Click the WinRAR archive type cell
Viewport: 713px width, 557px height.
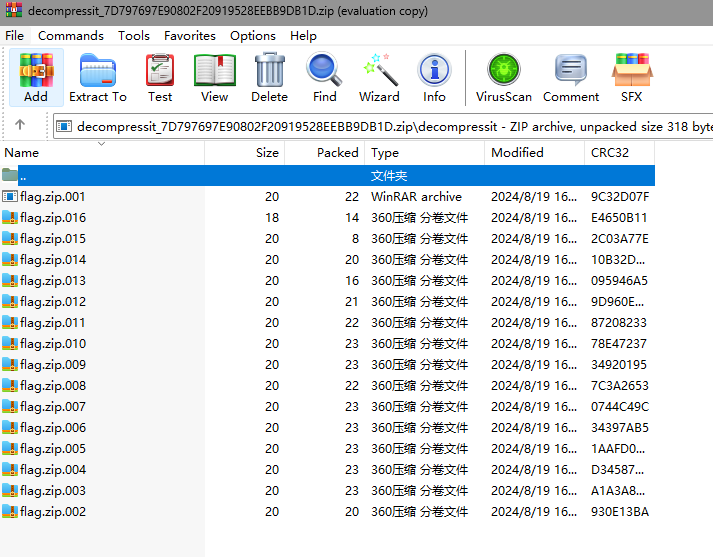pos(416,196)
